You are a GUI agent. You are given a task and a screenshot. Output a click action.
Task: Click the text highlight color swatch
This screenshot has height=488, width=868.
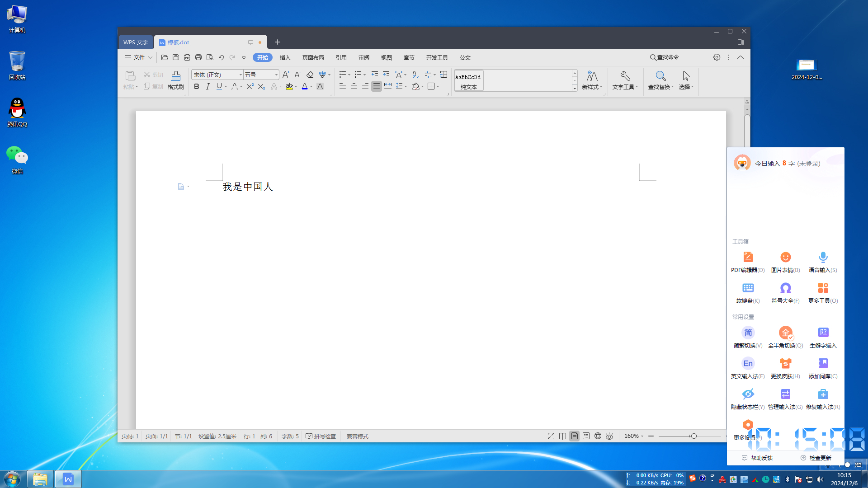click(x=289, y=86)
